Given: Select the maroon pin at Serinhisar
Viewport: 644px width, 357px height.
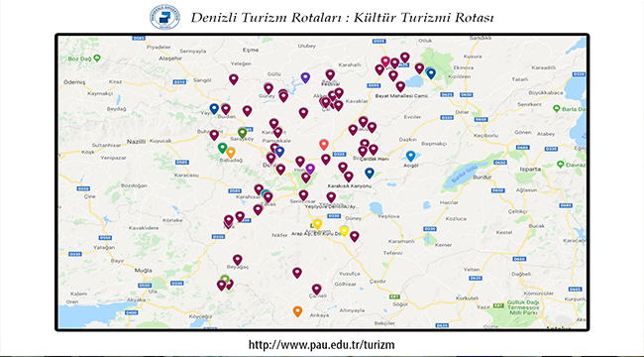Looking at the screenshot, I should [x=303, y=195].
